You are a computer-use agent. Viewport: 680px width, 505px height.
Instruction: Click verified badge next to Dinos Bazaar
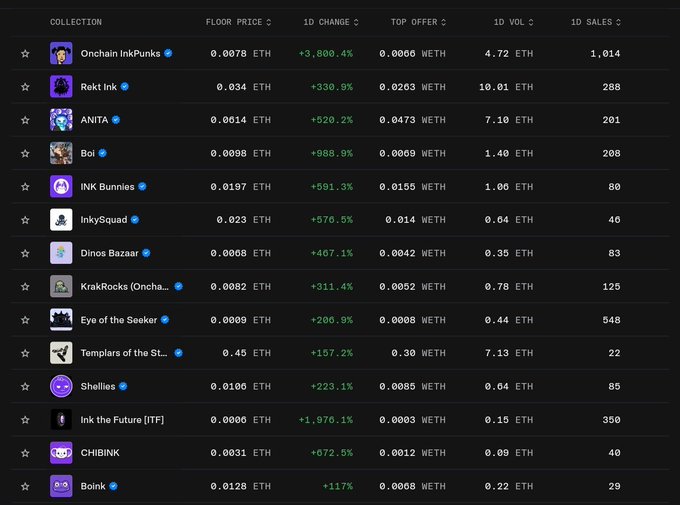(146, 253)
